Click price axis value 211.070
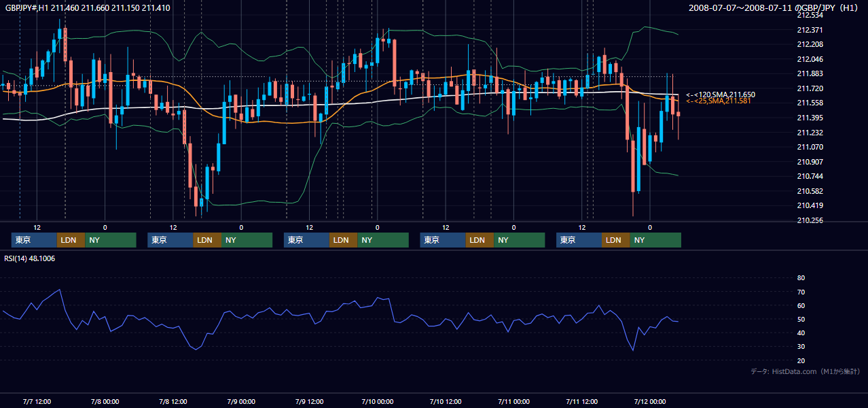Screen dimensions: 868x408 [x=810, y=147]
